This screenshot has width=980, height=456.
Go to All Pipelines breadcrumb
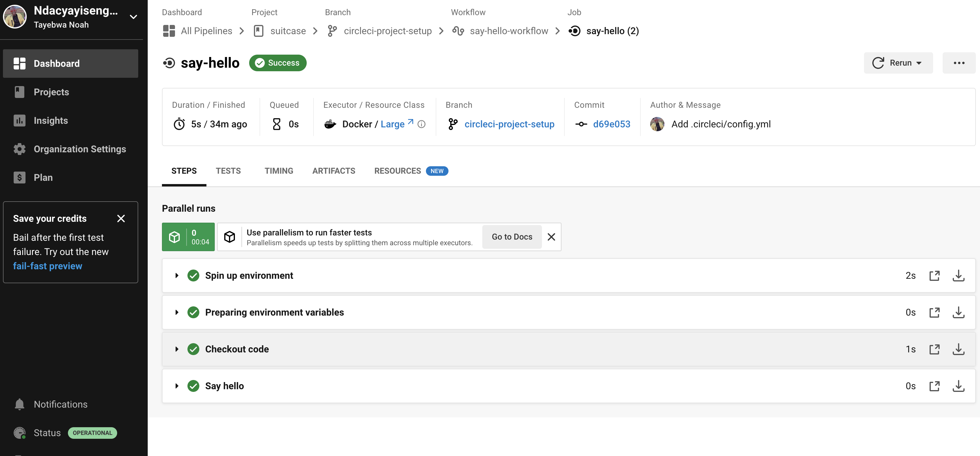pos(198,31)
